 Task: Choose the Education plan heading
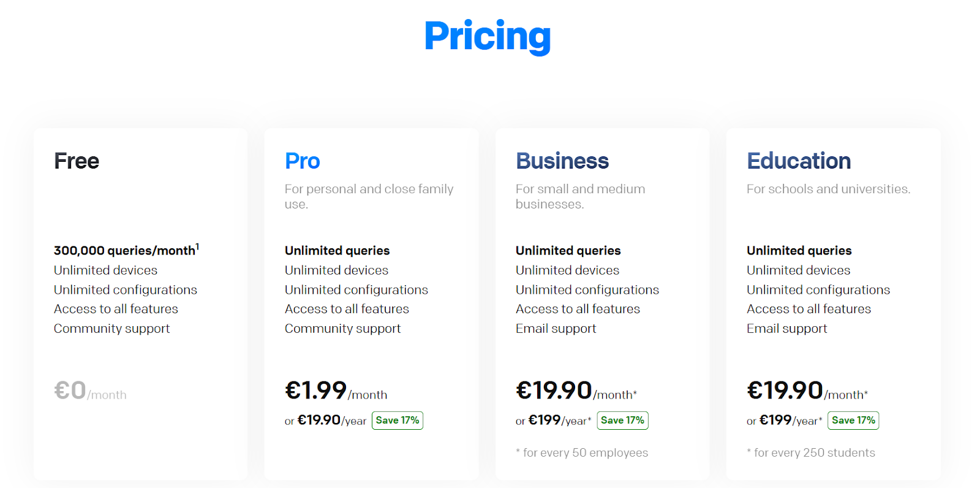pos(799,161)
